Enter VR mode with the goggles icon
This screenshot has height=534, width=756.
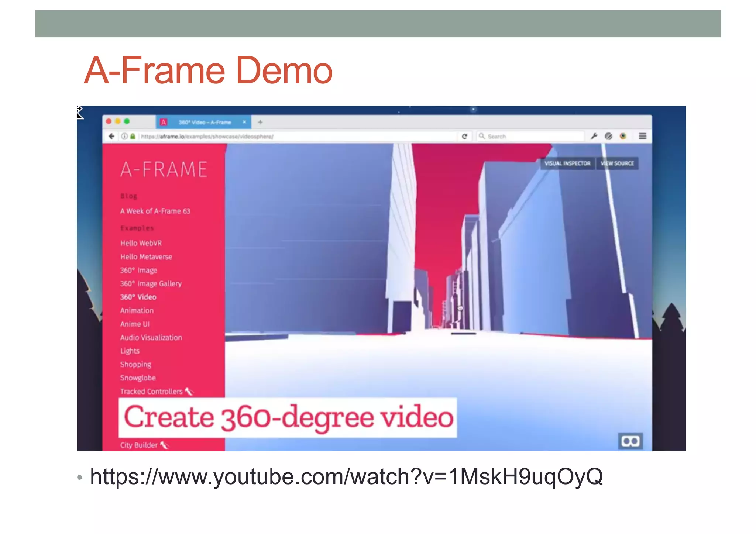click(x=630, y=441)
